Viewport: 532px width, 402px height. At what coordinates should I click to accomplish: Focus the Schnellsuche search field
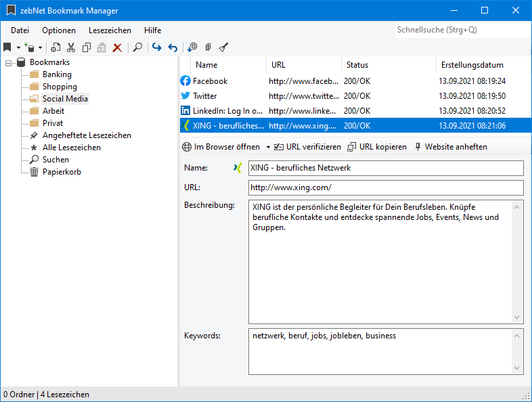tap(462, 30)
